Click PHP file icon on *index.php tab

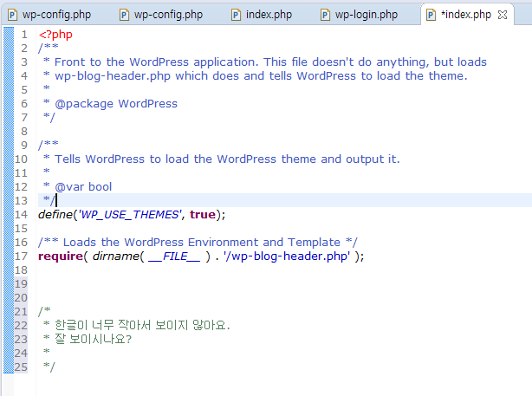click(431, 15)
